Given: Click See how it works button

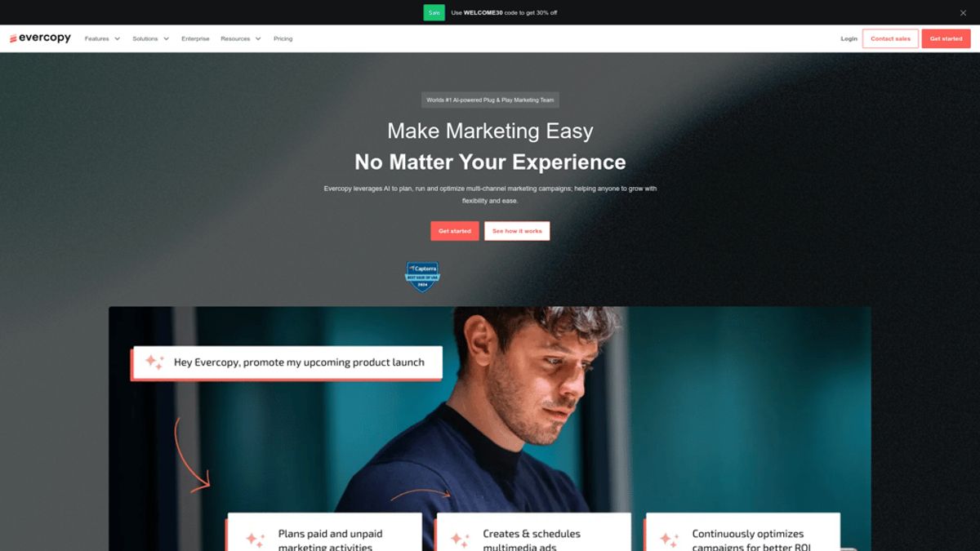Looking at the screenshot, I should (517, 231).
